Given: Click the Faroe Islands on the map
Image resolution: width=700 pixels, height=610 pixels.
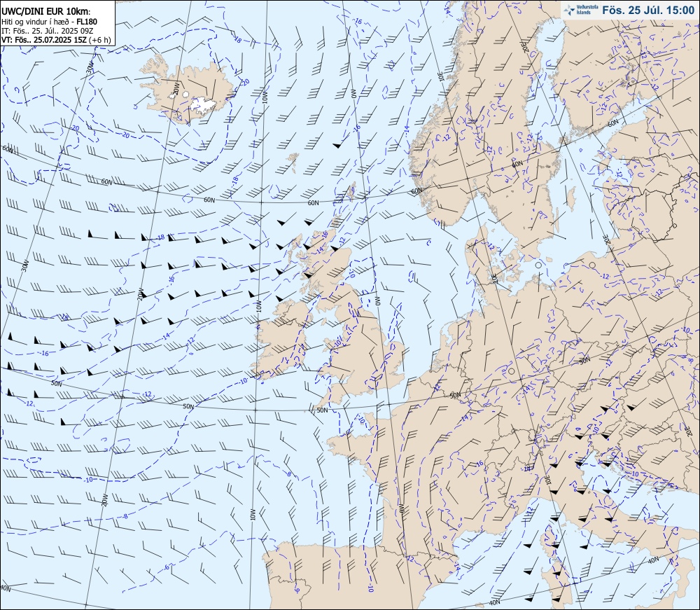Looking at the screenshot, I should (x=293, y=162).
